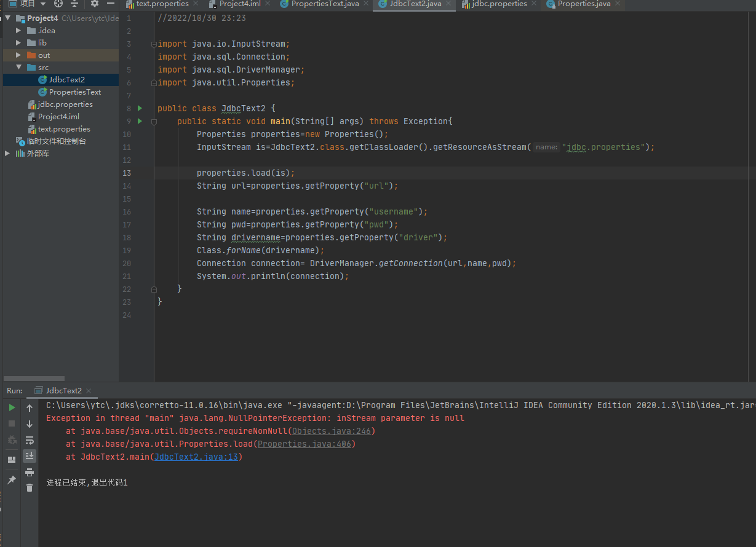The width and height of the screenshot is (756, 547).
Task: Collapse the Project4 root node
Action: [x=9, y=18]
